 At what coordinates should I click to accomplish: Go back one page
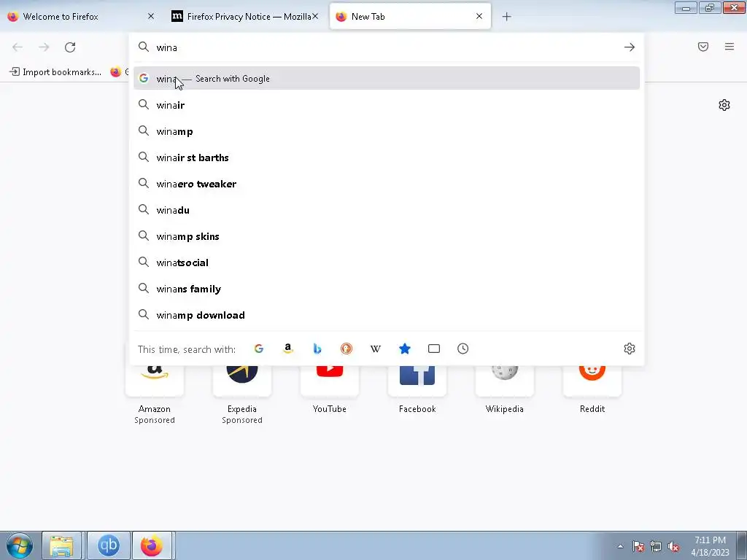coord(18,47)
